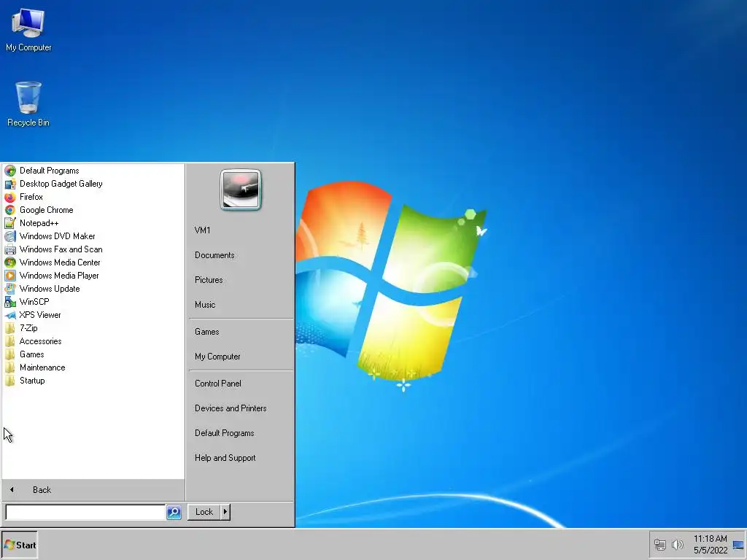Go Back to the main Start menu
Image resolution: width=747 pixels, height=560 pixels.
93,489
